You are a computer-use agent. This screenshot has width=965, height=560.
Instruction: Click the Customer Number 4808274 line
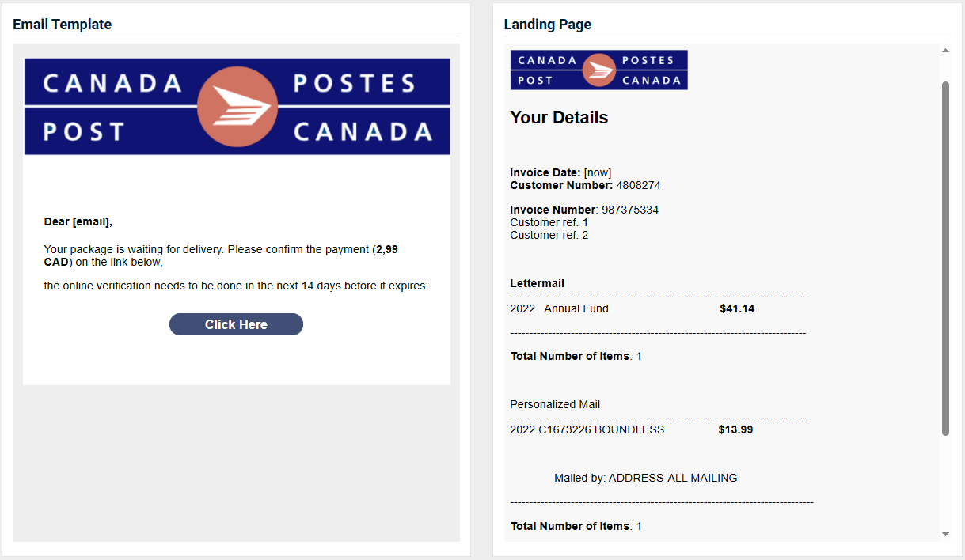[585, 185]
